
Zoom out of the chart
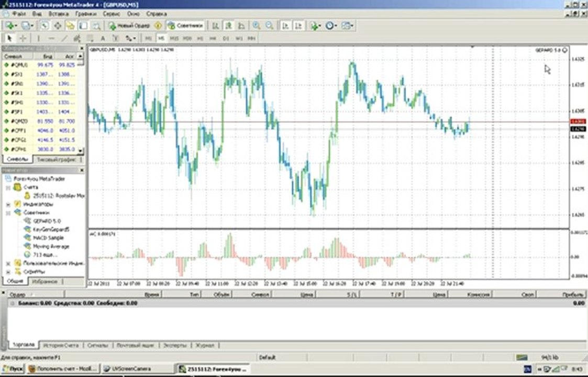[x=269, y=26]
